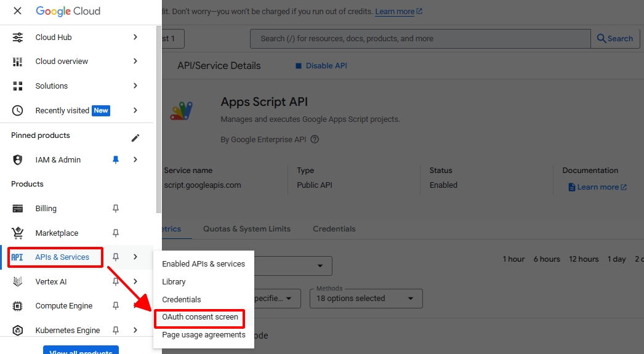The width and height of the screenshot is (644, 354).
Task: Click the Recently visited clock icon
Action: pos(18,110)
